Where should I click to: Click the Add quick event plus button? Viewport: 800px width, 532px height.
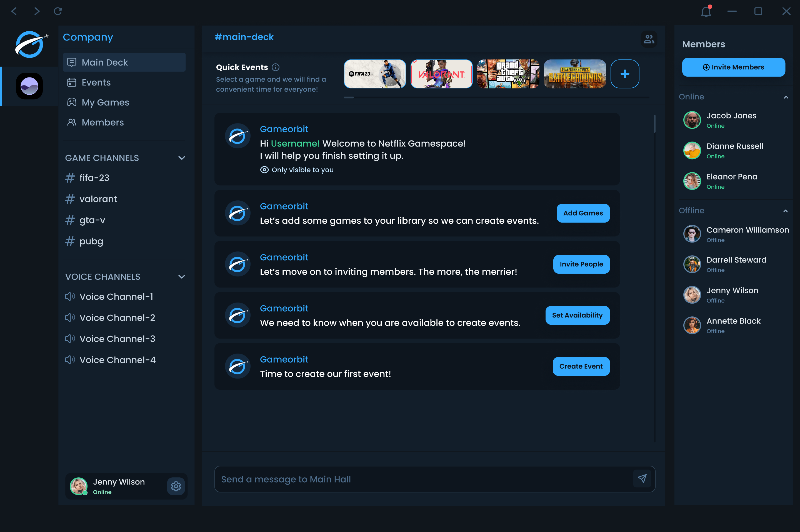625,74
